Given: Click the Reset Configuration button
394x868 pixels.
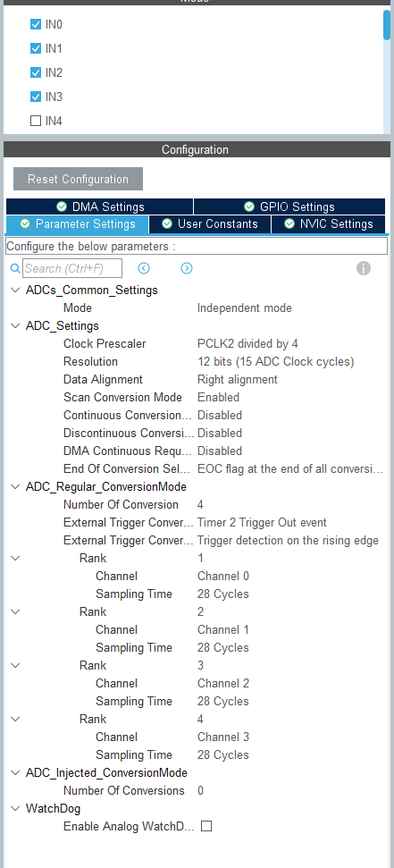Looking at the screenshot, I should click(x=78, y=179).
